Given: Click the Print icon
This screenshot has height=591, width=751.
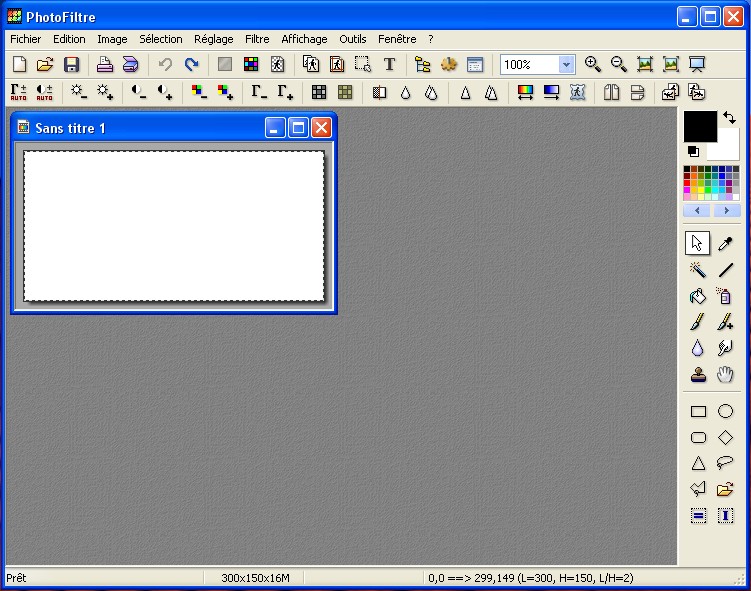Looking at the screenshot, I should 104,64.
